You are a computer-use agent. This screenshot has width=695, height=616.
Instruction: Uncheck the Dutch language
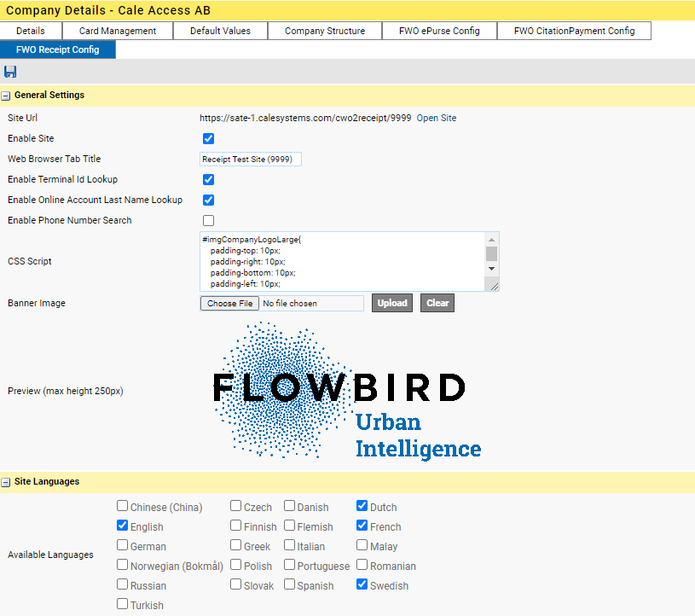362,506
